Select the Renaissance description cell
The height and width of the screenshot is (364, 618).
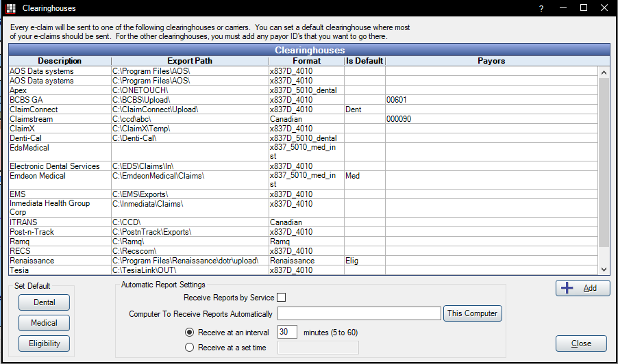point(60,261)
